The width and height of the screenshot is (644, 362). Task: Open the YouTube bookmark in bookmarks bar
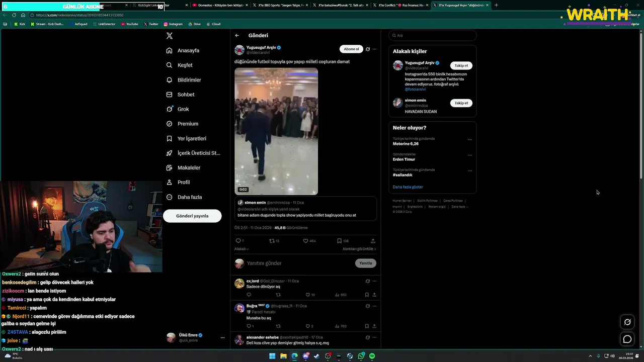[x=129, y=24]
